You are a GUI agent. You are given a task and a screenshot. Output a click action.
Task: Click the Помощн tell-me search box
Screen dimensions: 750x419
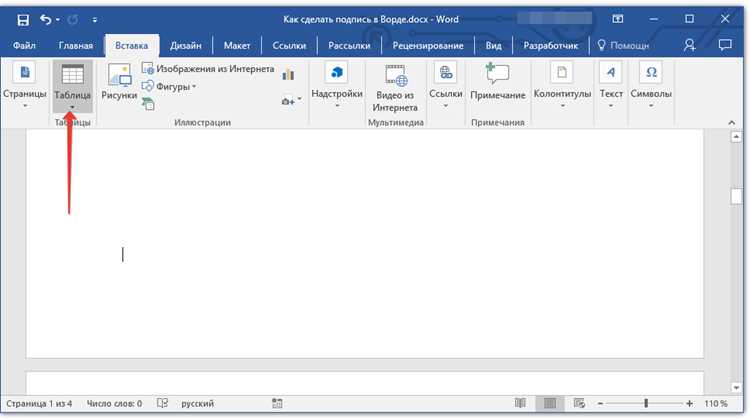pos(624,45)
